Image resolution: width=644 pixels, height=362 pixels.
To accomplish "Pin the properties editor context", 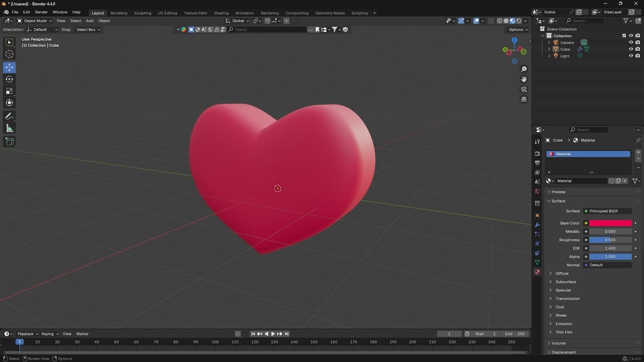I will click(638, 140).
